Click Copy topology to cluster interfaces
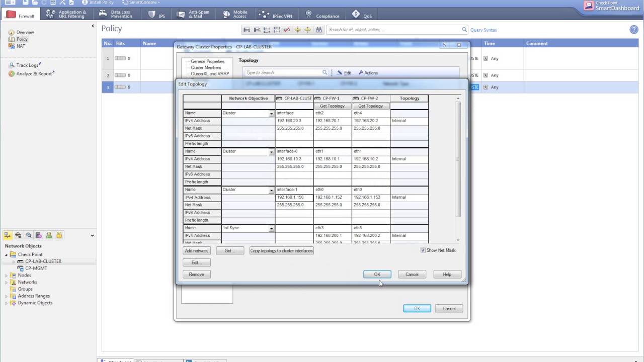The width and height of the screenshot is (644, 362). pyautogui.click(x=281, y=250)
